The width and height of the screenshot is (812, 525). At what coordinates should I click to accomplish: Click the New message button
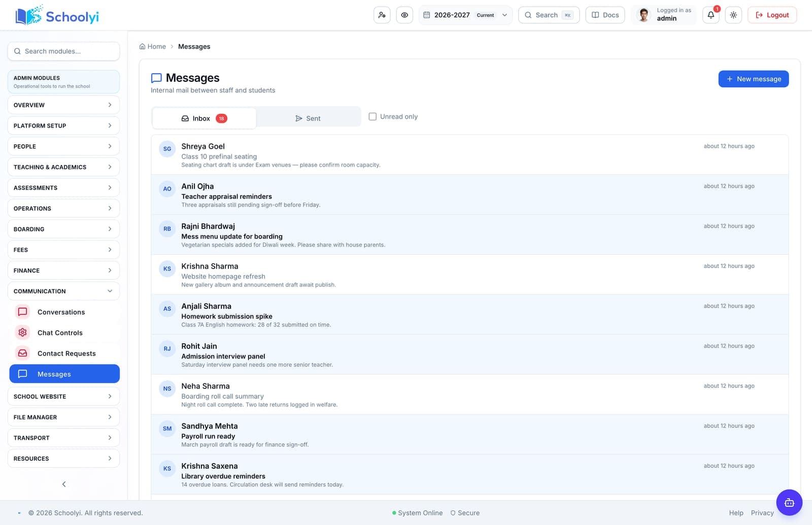tap(753, 79)
